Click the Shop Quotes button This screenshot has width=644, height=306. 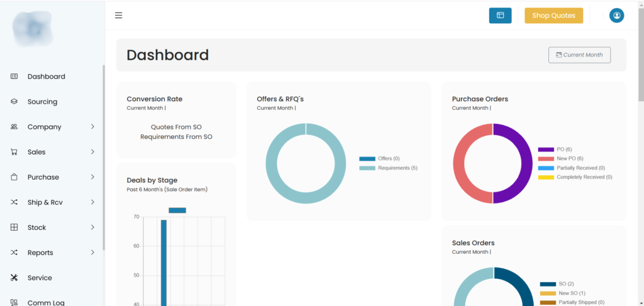pos(553,16)
